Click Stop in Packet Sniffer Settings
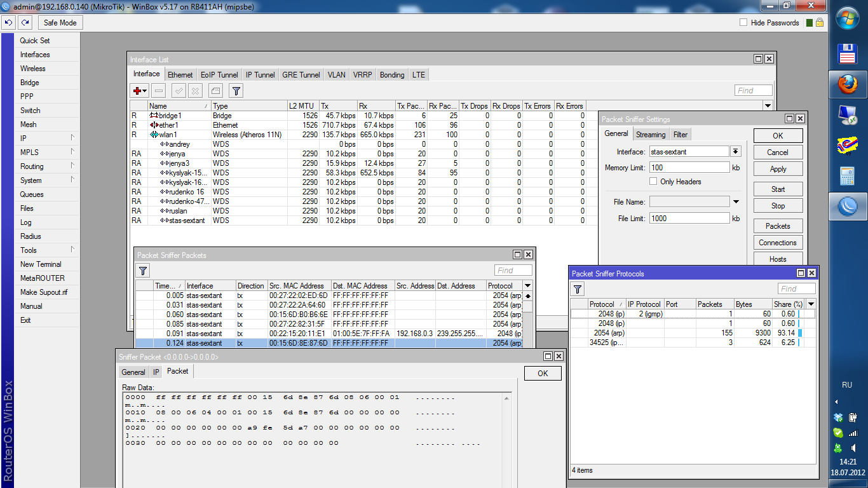Screen dimensions: 868x488 (778, 206)
